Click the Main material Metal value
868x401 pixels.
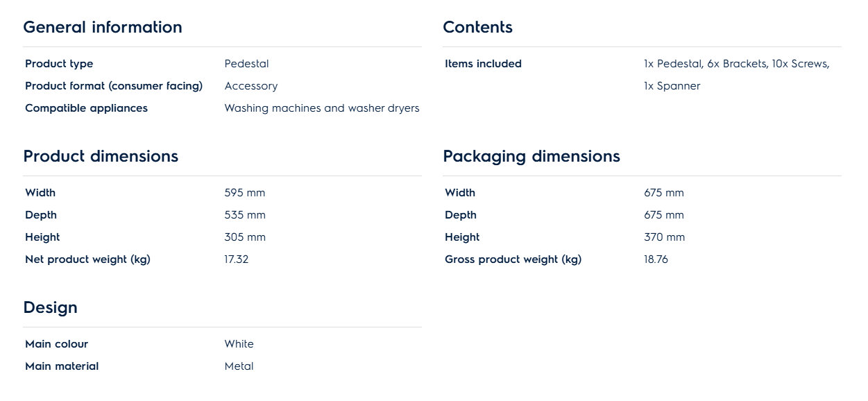click(239, 366)
